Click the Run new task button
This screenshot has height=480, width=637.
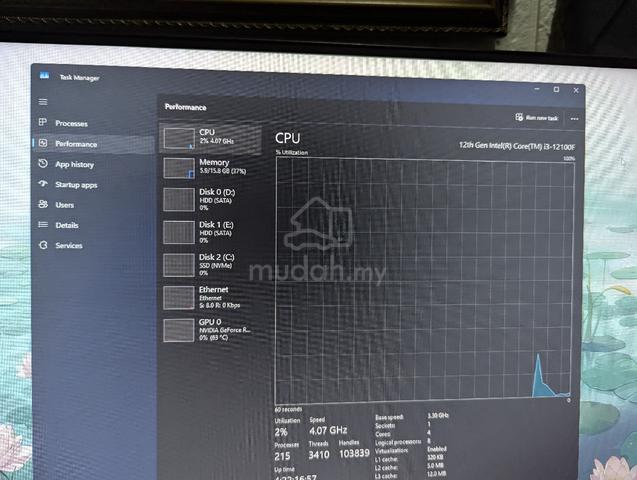pyautogui.click(x=537, y=118)
